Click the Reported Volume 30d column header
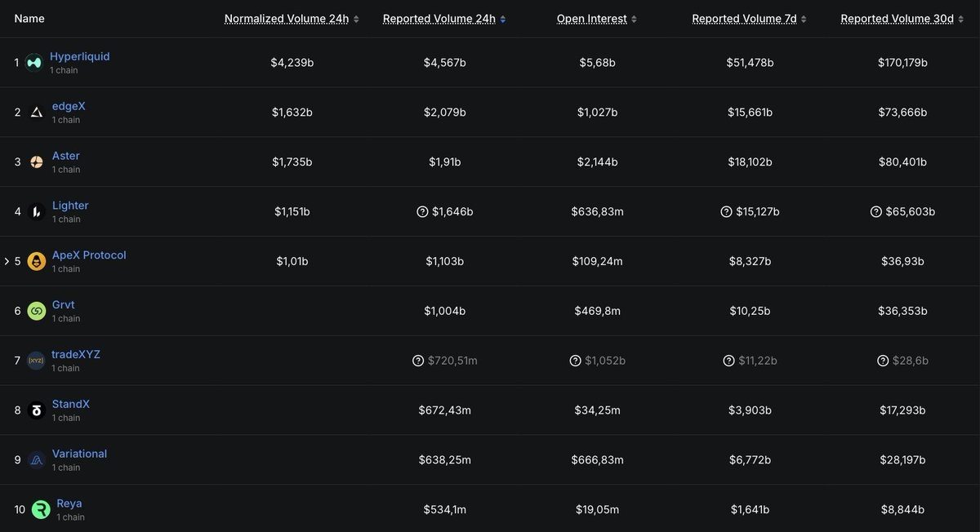Screen dimensions: 980x532 coord(898,19)
